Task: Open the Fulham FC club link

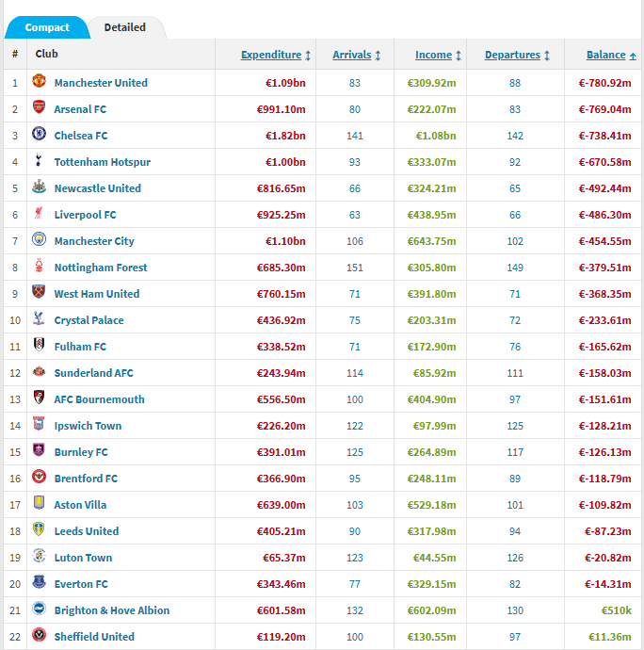Action: [x=80, y=347]
